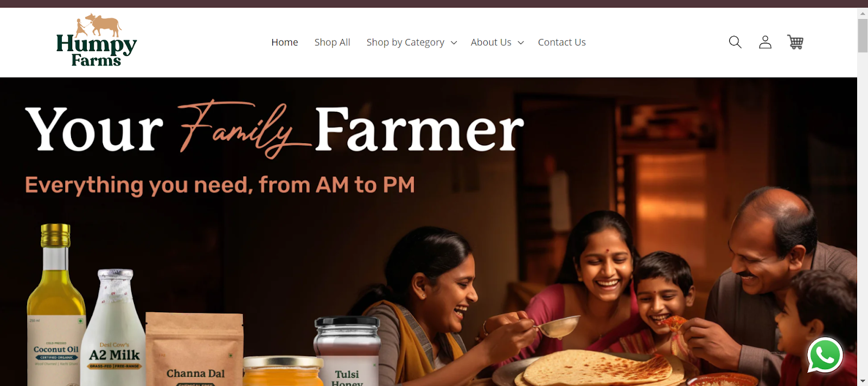868x386 pixels.
Task: Click the scrollbar down arrow
Action: tap(863, 381)
